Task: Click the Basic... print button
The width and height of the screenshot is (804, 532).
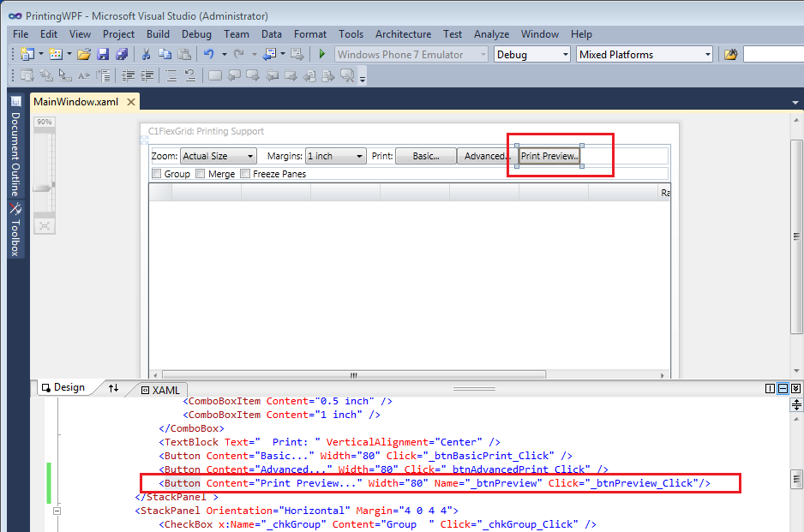Action: [426, 156]
